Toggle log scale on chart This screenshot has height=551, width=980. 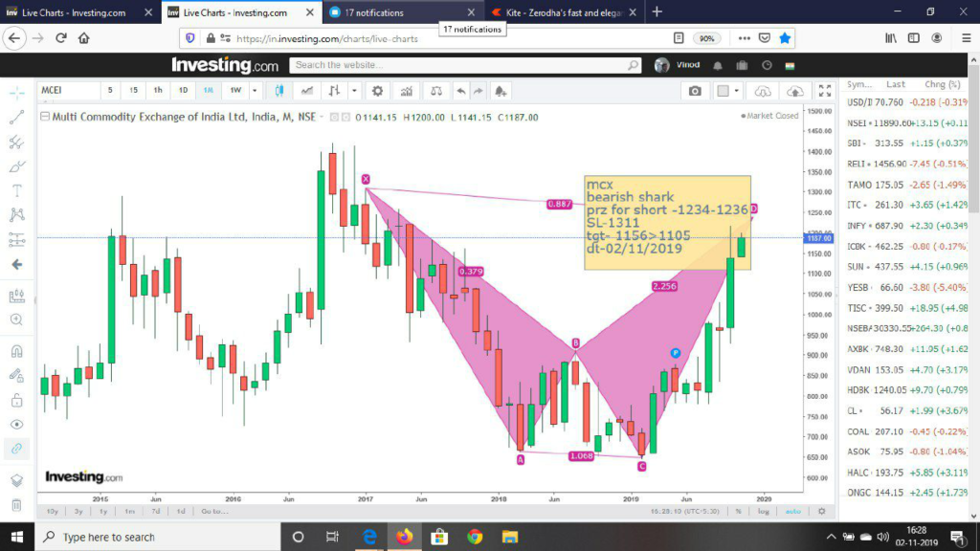(763, 511)
